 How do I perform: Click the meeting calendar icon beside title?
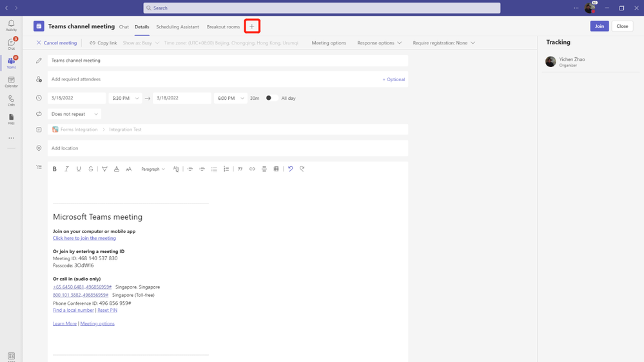pyautogui.click(x=39, y=26)
